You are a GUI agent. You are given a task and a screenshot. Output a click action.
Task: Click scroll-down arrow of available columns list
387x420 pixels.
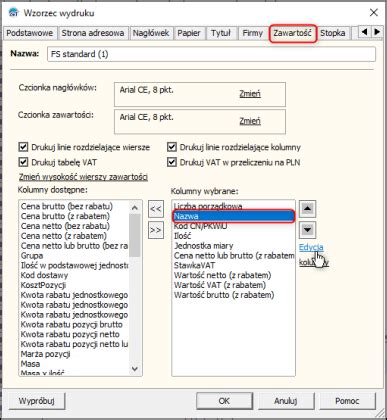[135, 369]
